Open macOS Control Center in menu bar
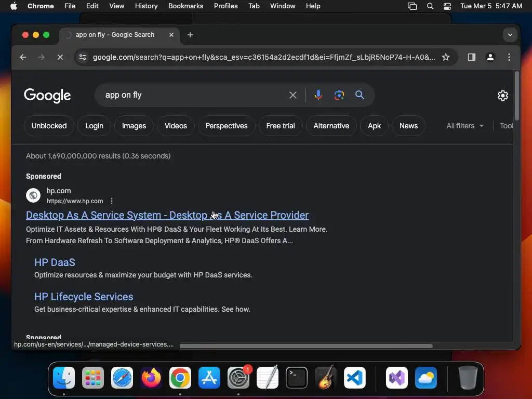The width and height of the screenshot is (532, 399). (x=447, y=6)
